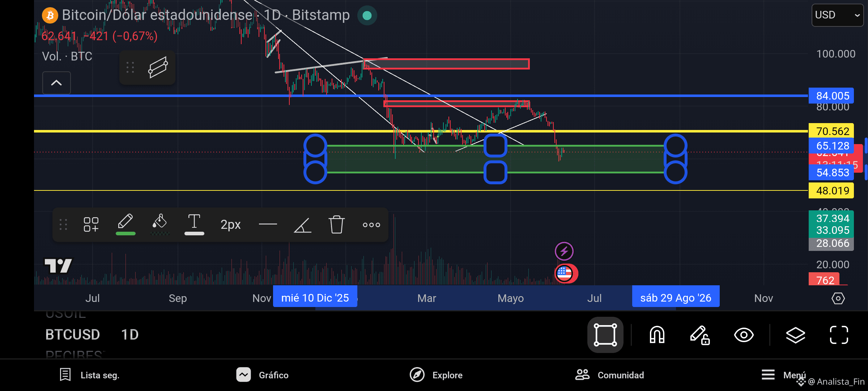The height and width of the screenshot is (391, 868).
Task: Open the object tree layers icon
Action: coord(795,335)
